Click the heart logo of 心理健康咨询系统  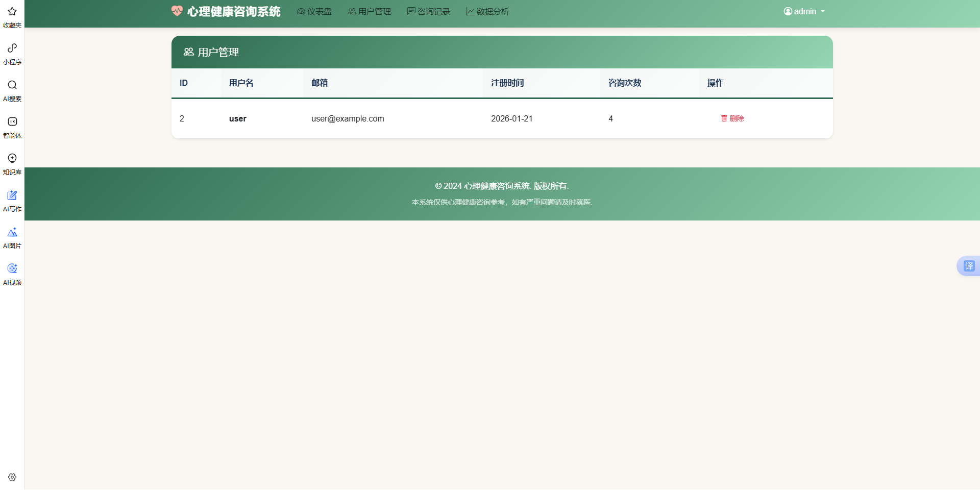(x=177, y=11)
